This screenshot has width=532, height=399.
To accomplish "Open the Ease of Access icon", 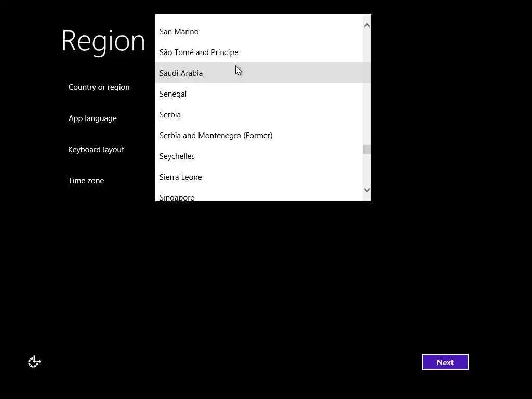I will pyautogui.click(x=34, y=362).
